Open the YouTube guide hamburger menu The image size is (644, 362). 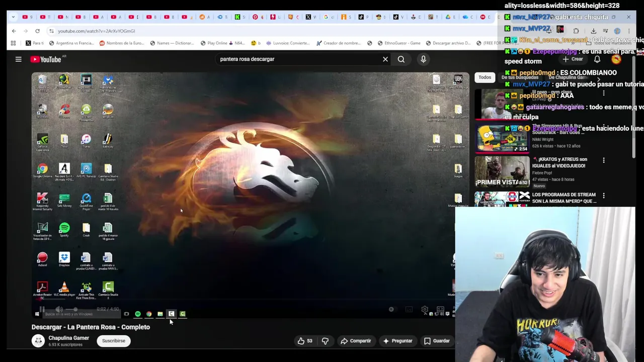(x=18, y=59)
